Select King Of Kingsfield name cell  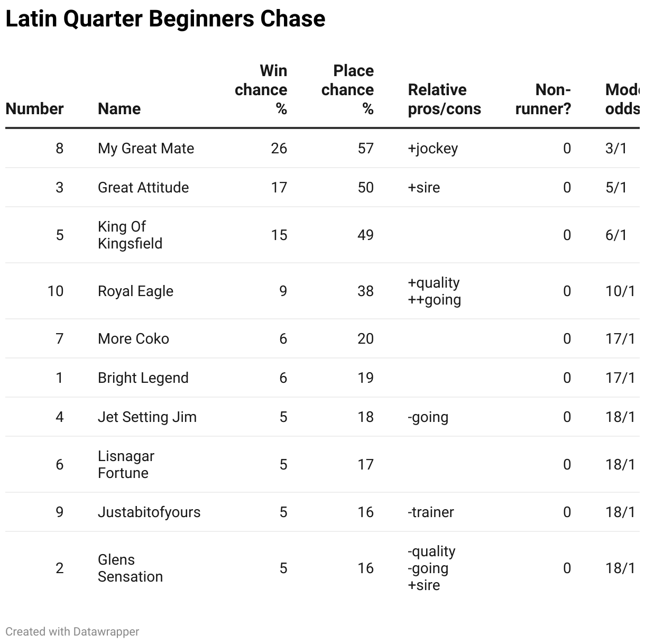tap(130, 235)
